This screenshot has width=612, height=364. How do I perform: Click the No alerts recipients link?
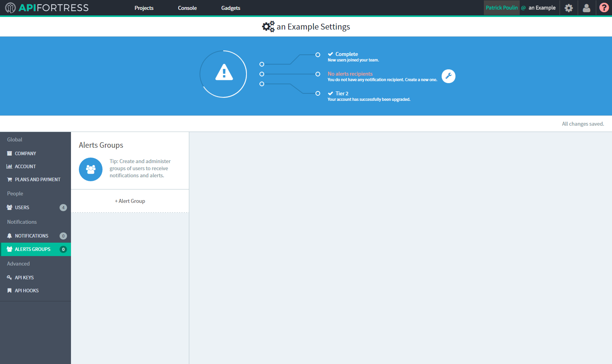(350, 74)
